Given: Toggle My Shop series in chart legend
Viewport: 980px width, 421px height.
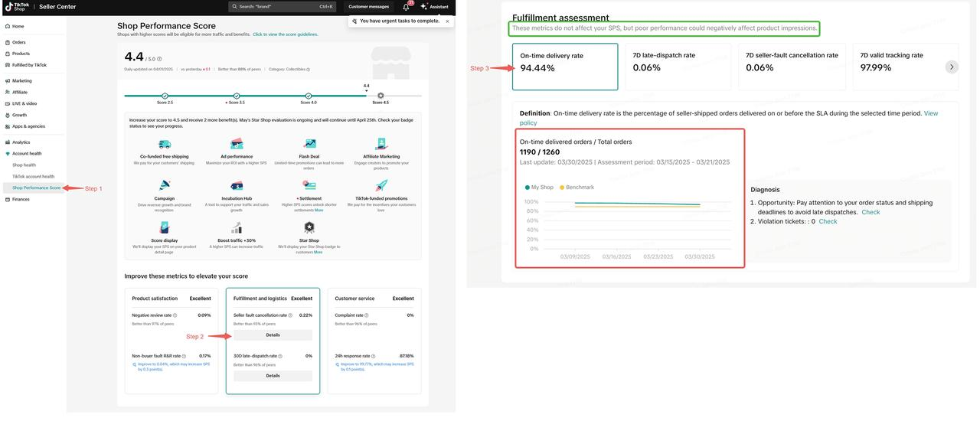Looking at the screenshot, I should coord(539,188).
